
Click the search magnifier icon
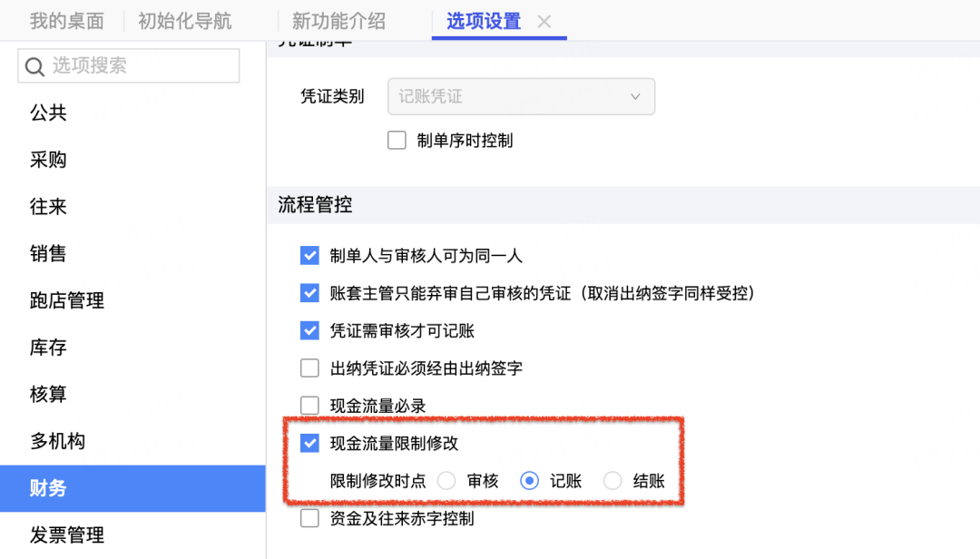coord(35,66)
